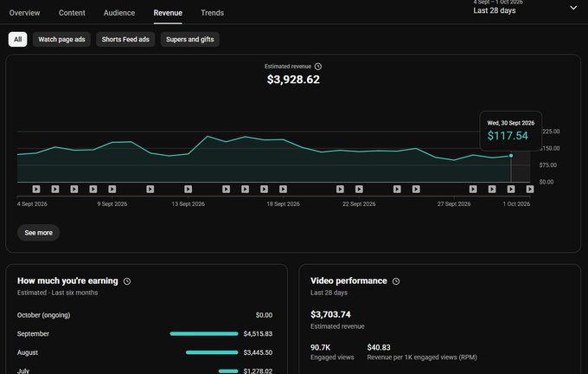The image size is (588, 374).
Task: Click the highlighted 30 Sept data point on the chart
Action: [511, 156]
